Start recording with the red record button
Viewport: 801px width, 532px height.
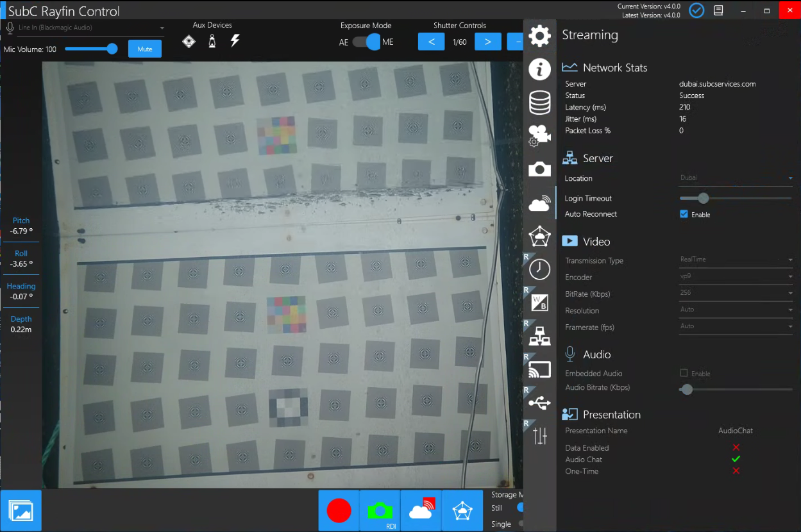pyautogui.click(x=339, y=511)
